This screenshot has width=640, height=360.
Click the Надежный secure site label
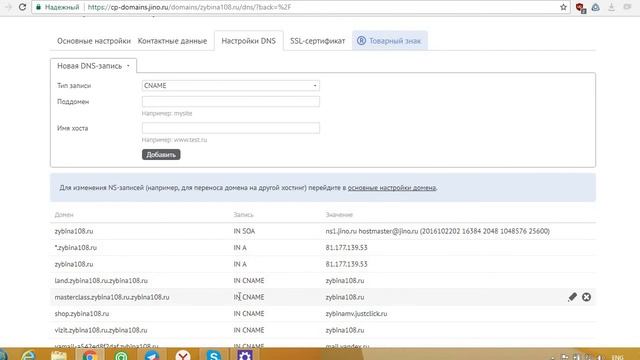[62, 7]
